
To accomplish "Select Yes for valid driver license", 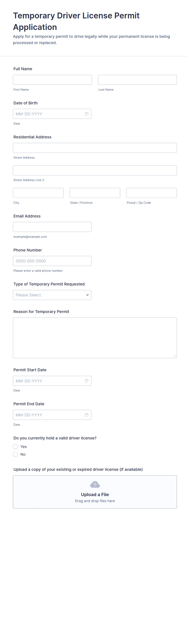I will 16,447.
